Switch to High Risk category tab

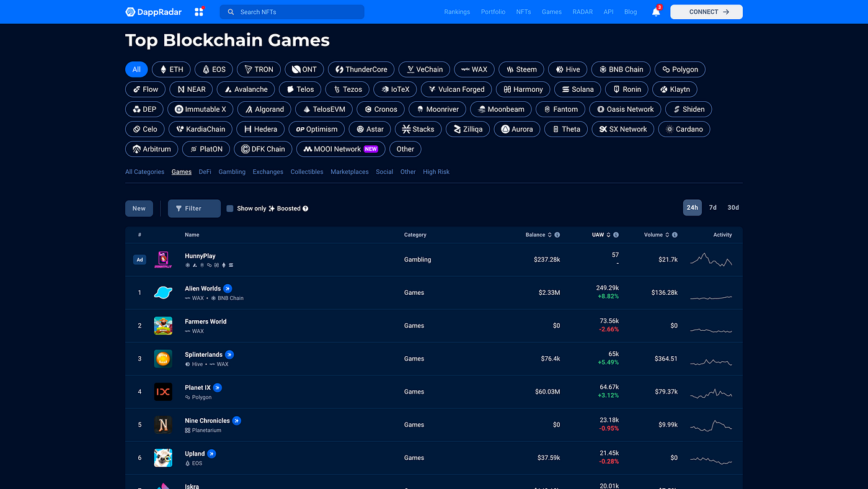tap(436, 172)
